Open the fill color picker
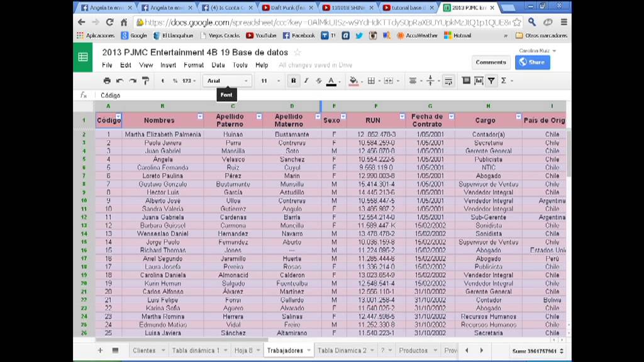The image size is (644, 362). [x=355, y=81]
